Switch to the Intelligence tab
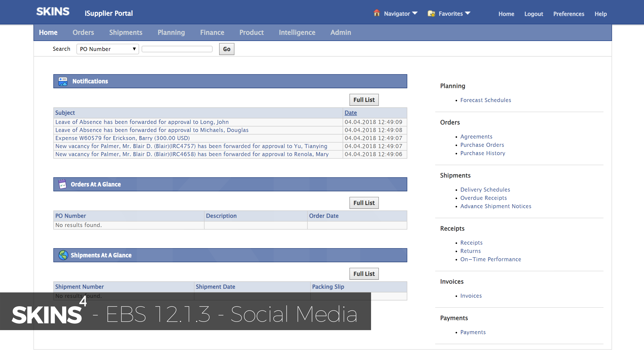The width and height of the screenshot is (644, 352). pos(297,32)
